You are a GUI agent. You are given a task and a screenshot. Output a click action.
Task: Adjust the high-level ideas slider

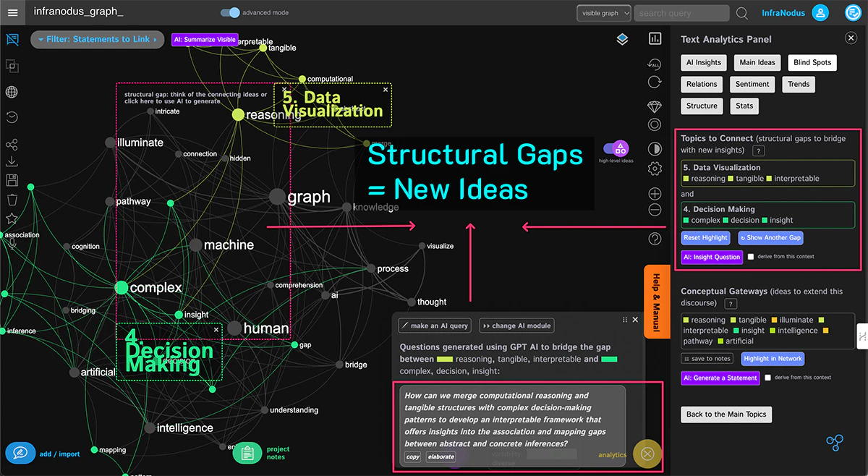pyautogui.click(x=616, y=148)
